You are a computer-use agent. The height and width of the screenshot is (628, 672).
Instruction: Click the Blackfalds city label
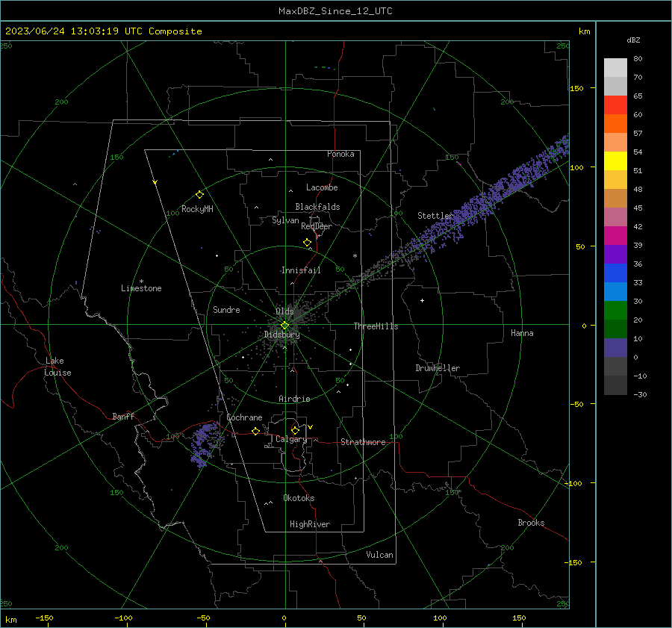(317, 207)
